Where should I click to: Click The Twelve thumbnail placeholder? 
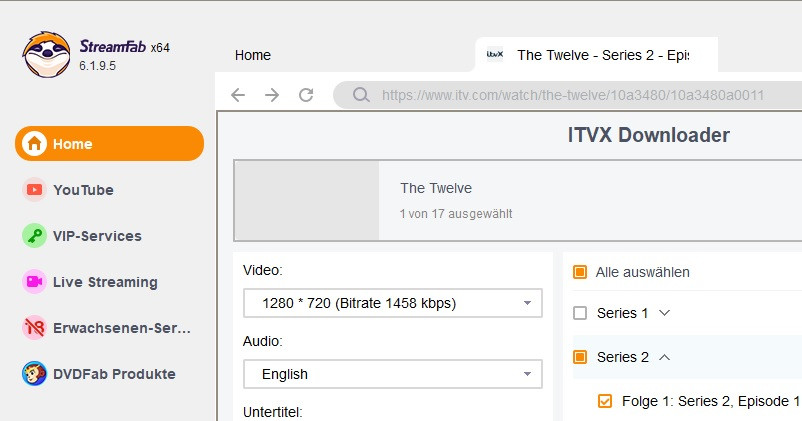pos(307,201)
